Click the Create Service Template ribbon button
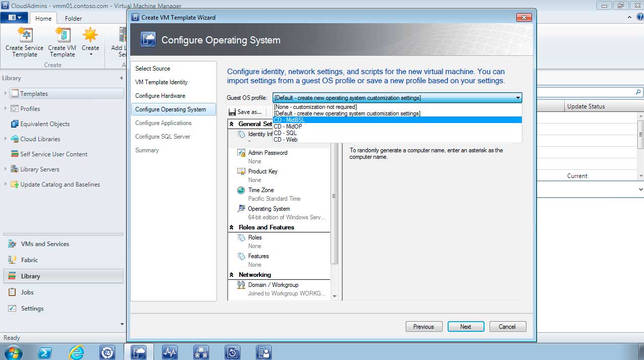 25,42
